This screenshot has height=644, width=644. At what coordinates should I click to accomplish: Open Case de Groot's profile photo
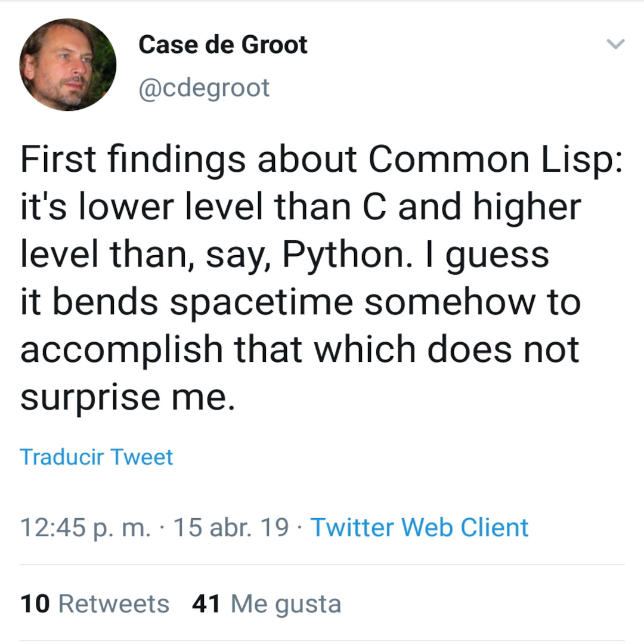coord(68,64)
